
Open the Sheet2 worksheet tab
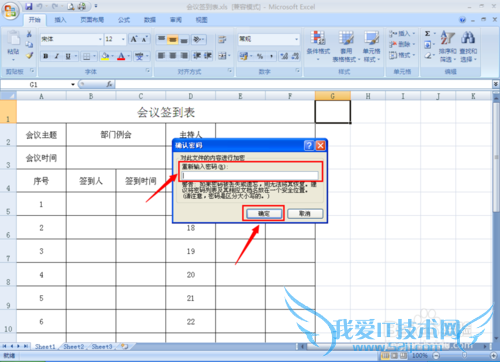(74, 347)
